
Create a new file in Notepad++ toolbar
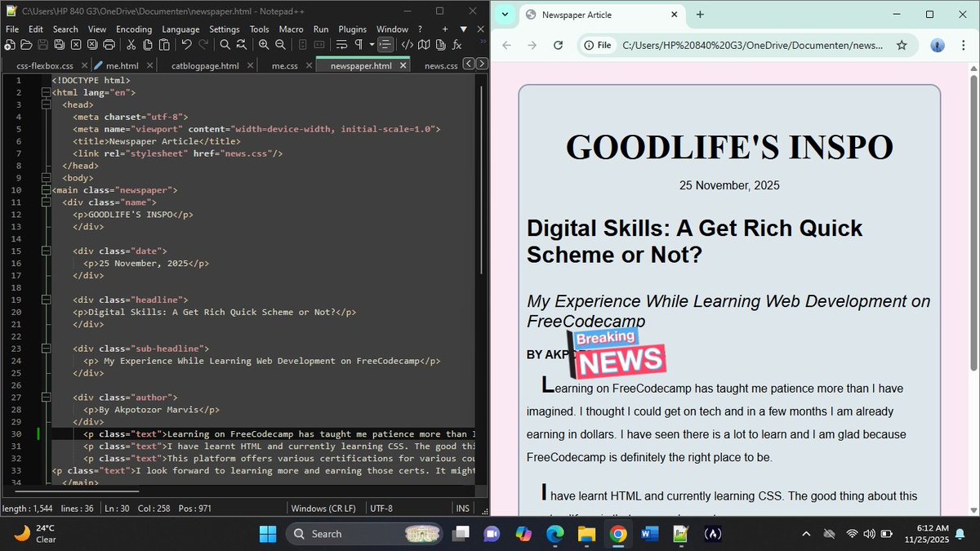(9, 45)
